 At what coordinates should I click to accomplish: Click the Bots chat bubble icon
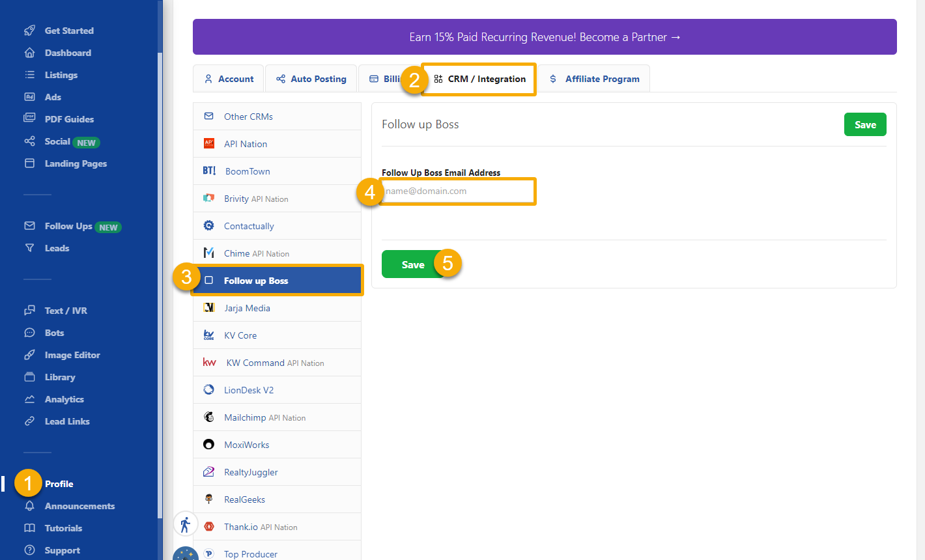click(29, 333)
